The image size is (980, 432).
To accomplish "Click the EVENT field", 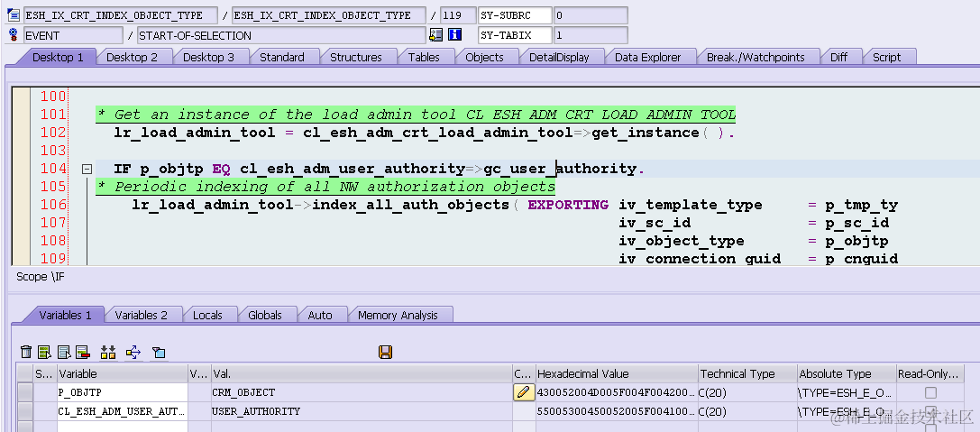I will 73,35.
